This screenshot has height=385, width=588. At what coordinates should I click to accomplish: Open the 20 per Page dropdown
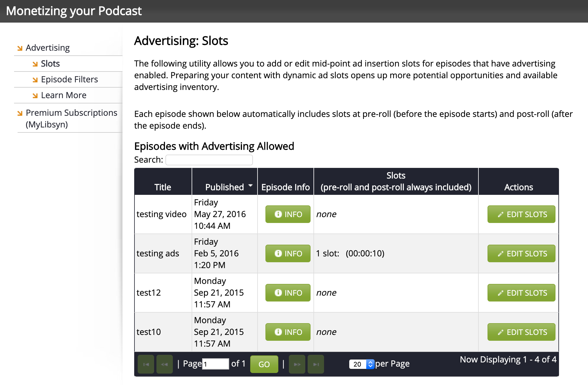[x=362, y=364]
